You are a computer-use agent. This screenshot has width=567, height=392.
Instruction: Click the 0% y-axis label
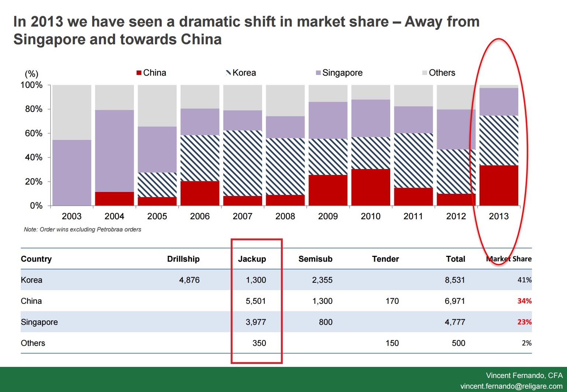36,206
